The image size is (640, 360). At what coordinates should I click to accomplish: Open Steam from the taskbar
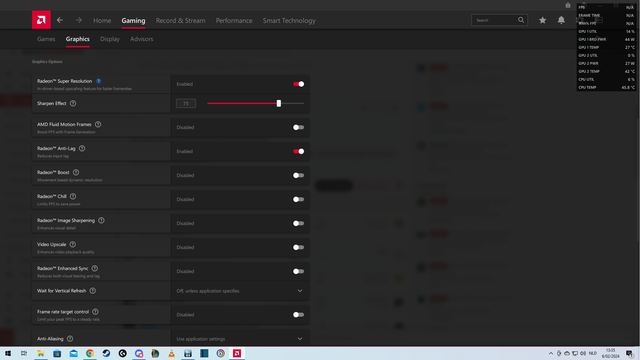106,353
